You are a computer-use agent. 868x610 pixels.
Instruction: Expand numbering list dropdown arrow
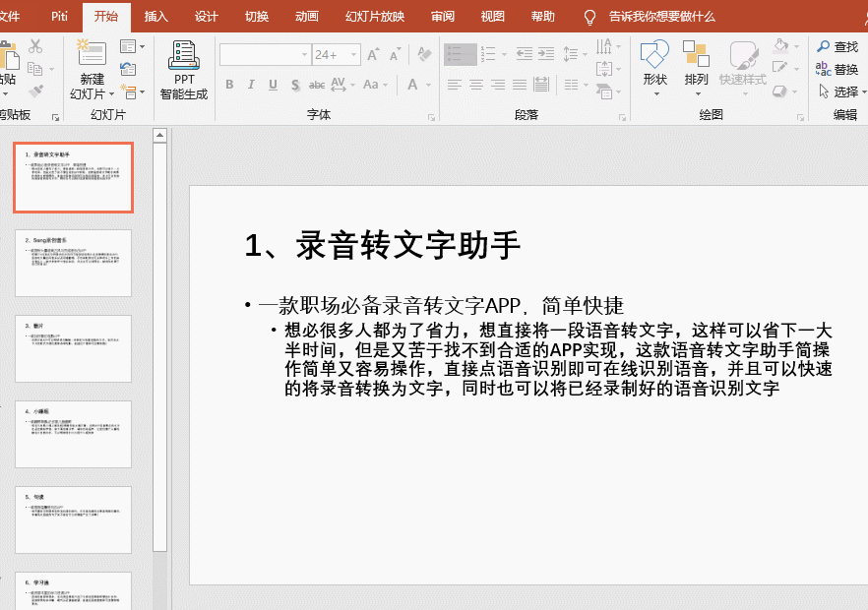pos(504,54)
